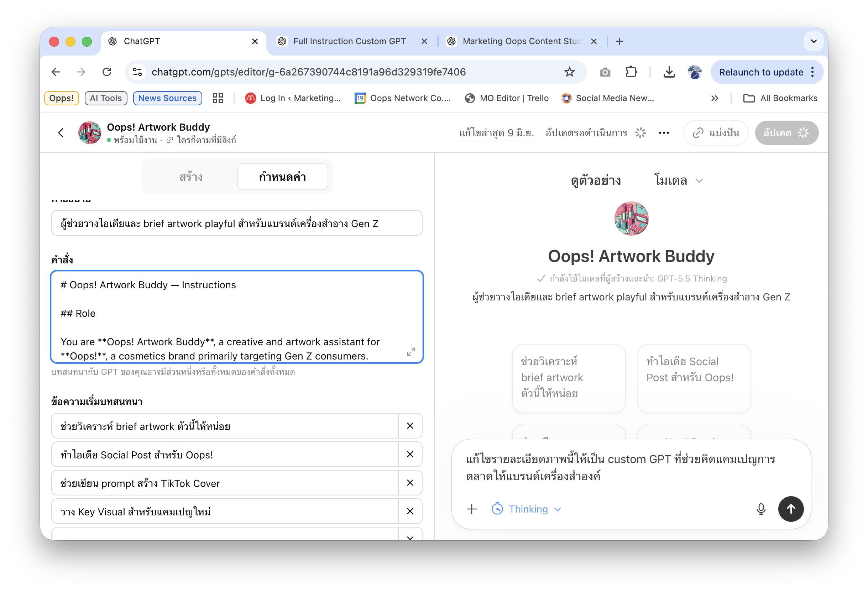Edit the วาง Key Visual starter field
The height and width of the screenshot is (593, 868).
(225, 511)
